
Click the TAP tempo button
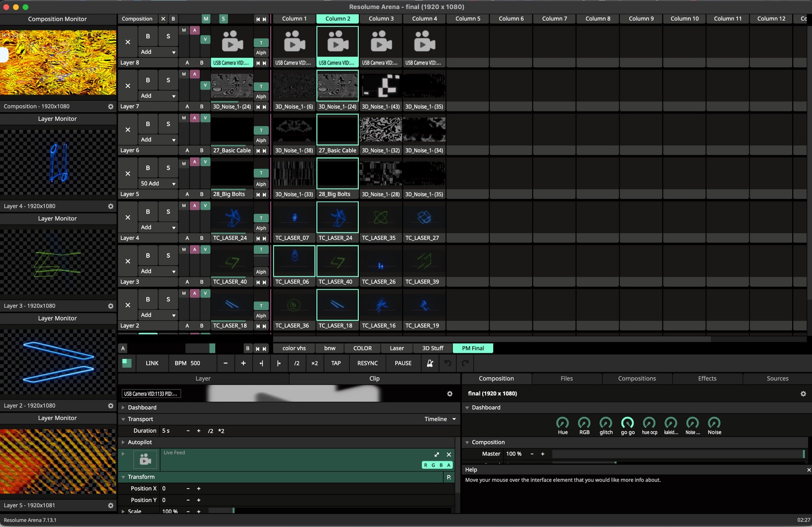point(336,363)
